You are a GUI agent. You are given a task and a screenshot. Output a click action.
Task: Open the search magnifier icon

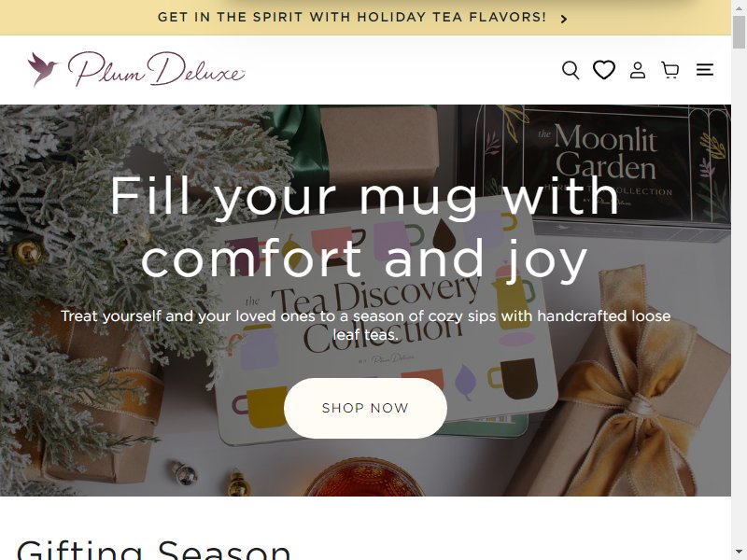click(x=571, y=70)
